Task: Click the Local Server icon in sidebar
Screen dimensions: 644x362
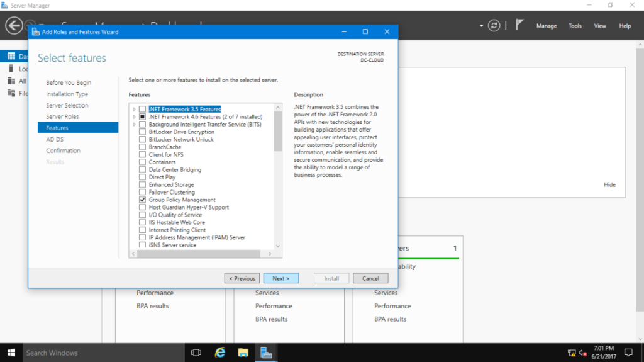Action: [x=11, y=68]
